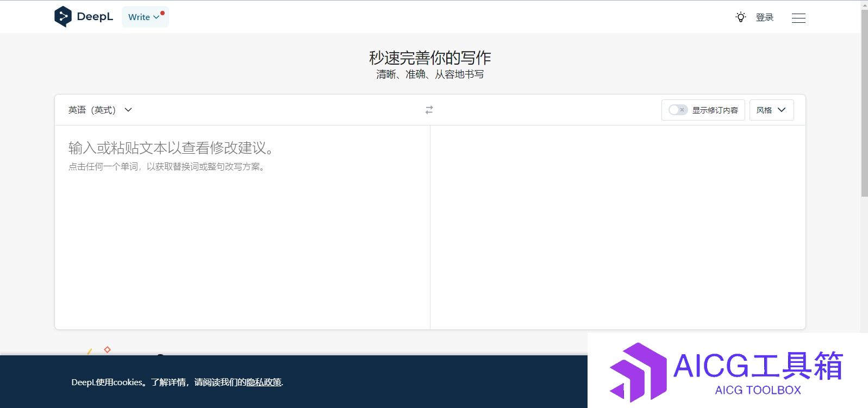Click the DeepL wordmark text
The height and width of the screenshot is (408, 868).
click(95, 17)
